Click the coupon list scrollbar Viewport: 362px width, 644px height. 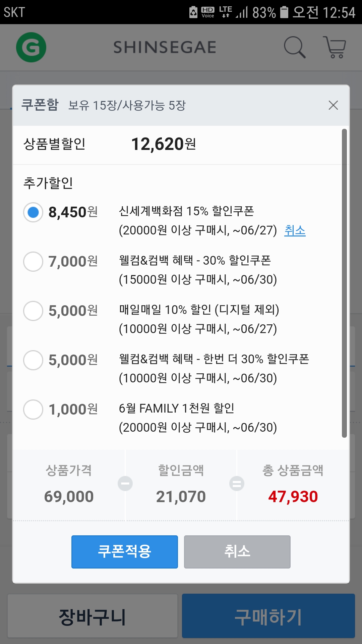coord(344,283)
